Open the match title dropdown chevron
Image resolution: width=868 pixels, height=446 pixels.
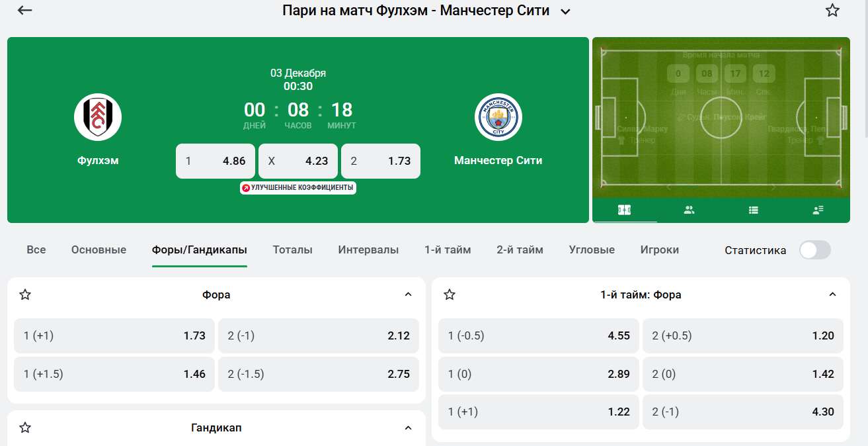click(x=565, y=11)
